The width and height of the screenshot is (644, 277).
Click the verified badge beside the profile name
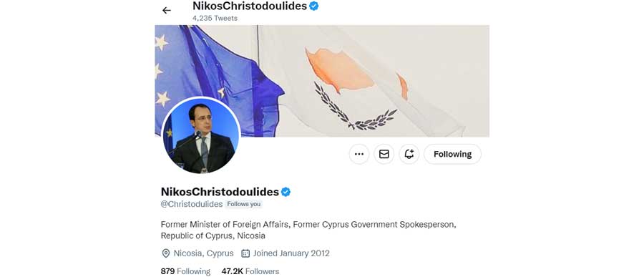pyautogui.click(x=286, y=192)
